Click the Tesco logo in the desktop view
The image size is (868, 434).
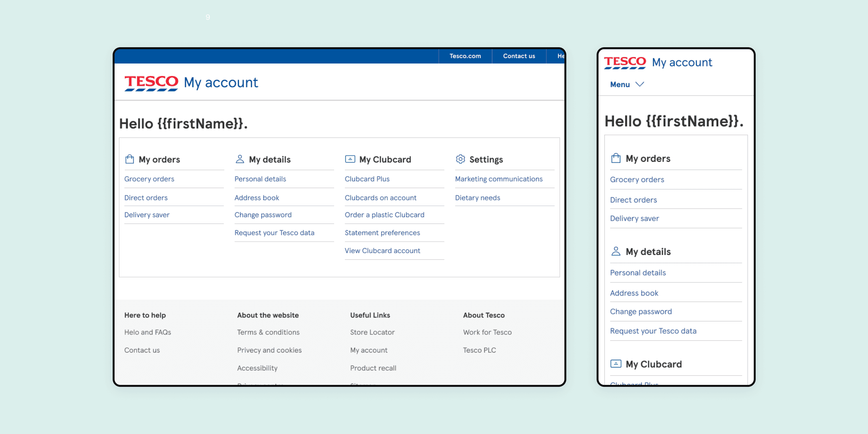[151, 83]
